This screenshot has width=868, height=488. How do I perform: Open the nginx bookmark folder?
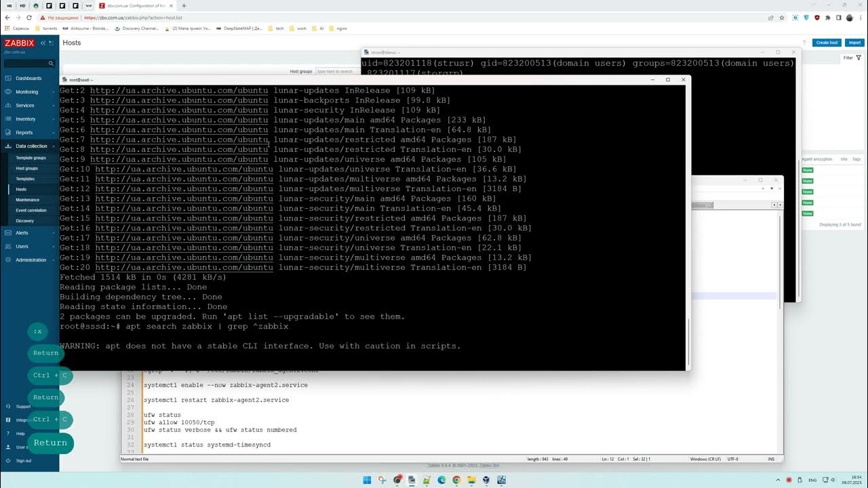point(338,28)
